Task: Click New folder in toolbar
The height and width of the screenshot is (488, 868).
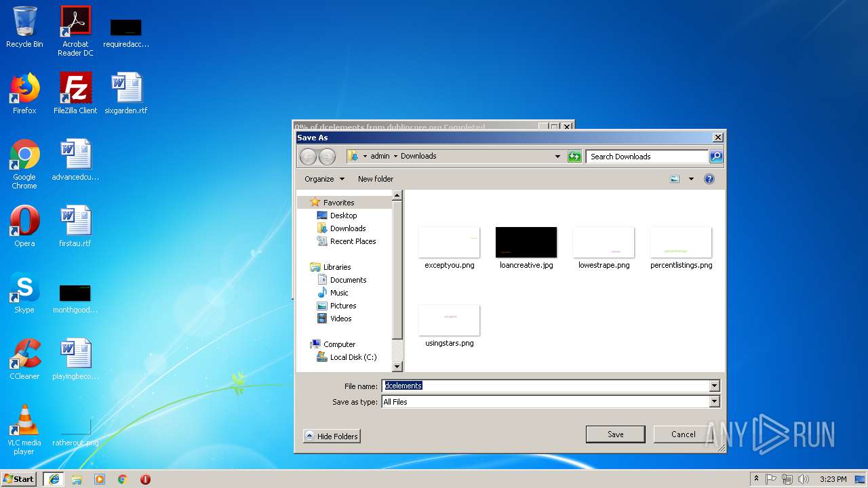Action: coord(376,179)
